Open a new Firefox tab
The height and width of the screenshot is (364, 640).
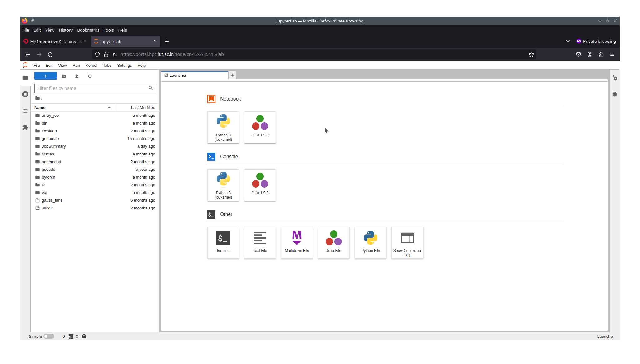[x=167, y=42]
